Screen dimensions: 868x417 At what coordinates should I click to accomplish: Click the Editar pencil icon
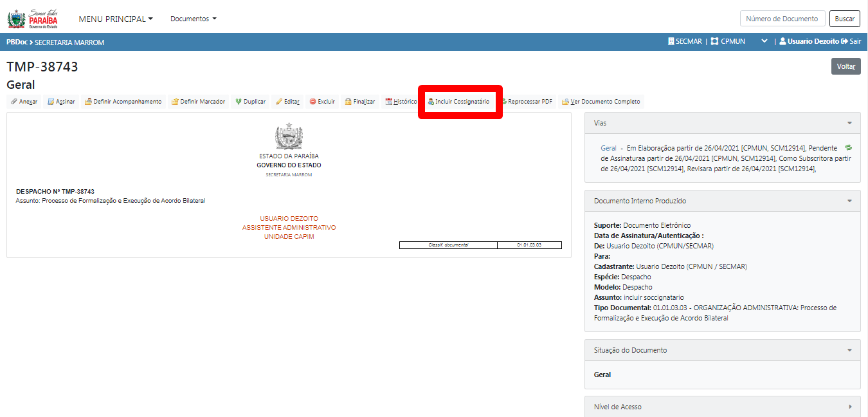click(279, 102)
